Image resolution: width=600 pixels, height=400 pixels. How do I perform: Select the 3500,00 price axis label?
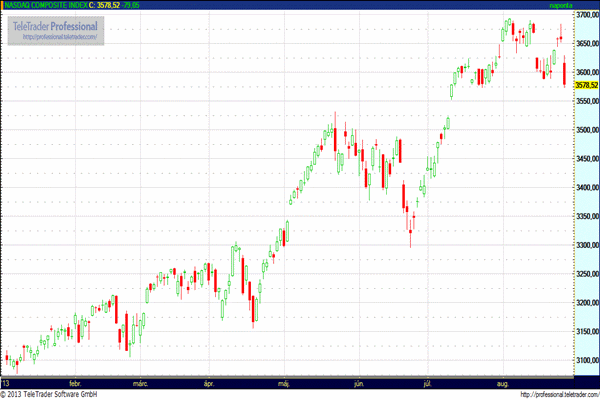585,130
